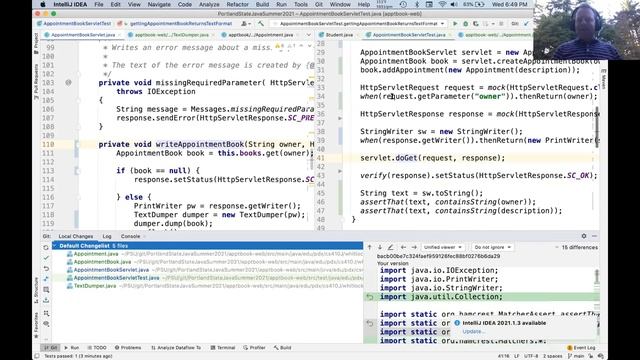Click the Commit checkmark icon in Git panel

click(x=46, y=258)
